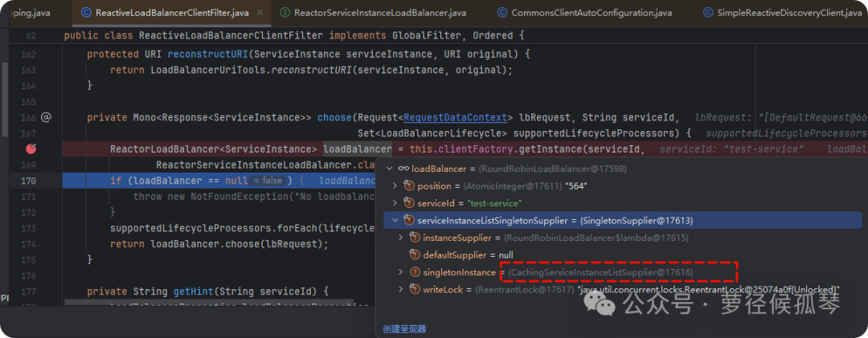Click LoadBalancerUriTools on line 163

tap(207, 71)
